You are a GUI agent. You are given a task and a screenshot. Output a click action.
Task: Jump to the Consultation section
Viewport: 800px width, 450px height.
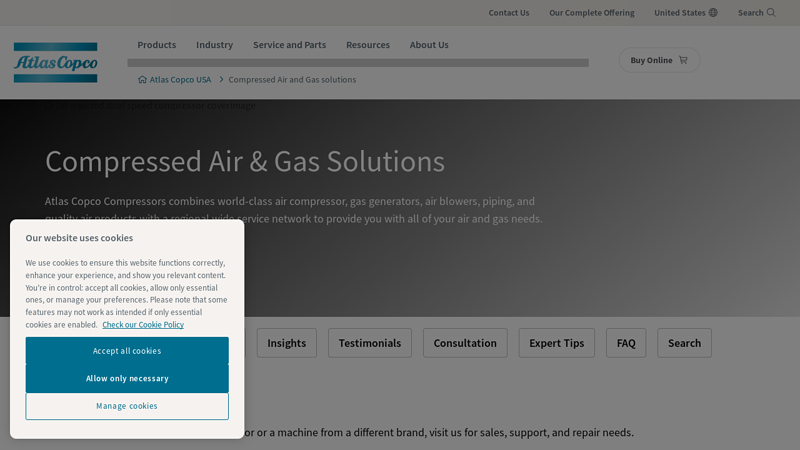pos(465,343)
